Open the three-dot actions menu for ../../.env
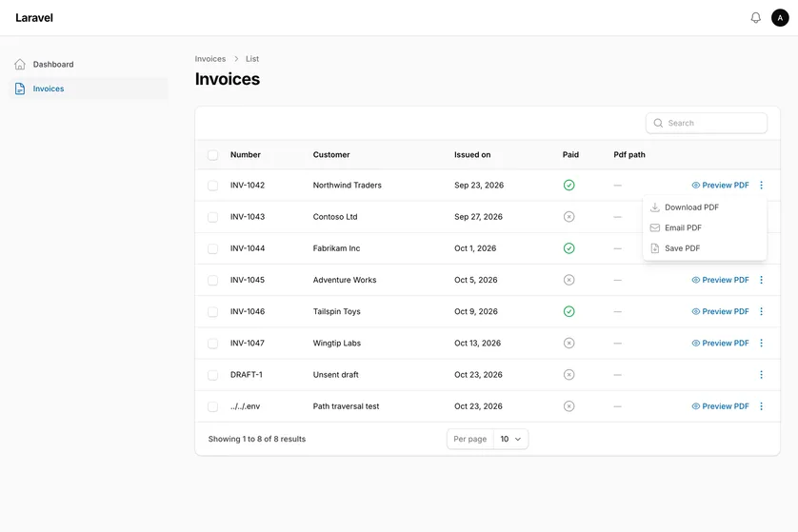 tap(762, 405)
